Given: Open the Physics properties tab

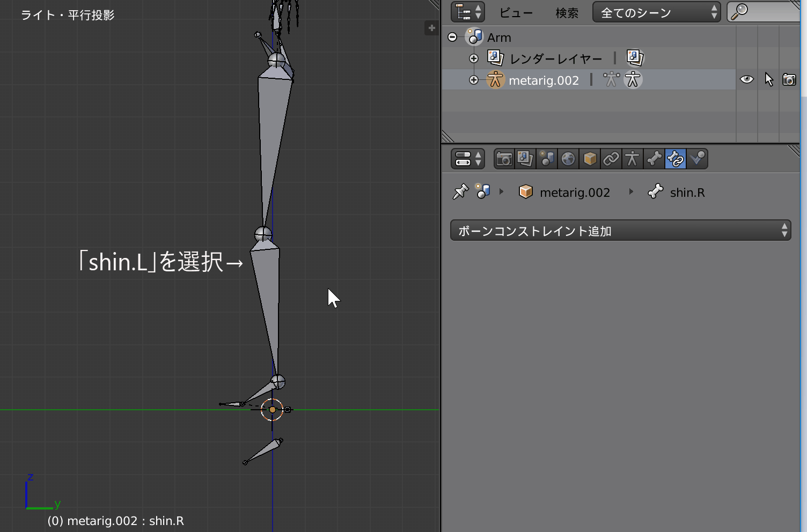Looking at the screenshot, I should [697, 159].
